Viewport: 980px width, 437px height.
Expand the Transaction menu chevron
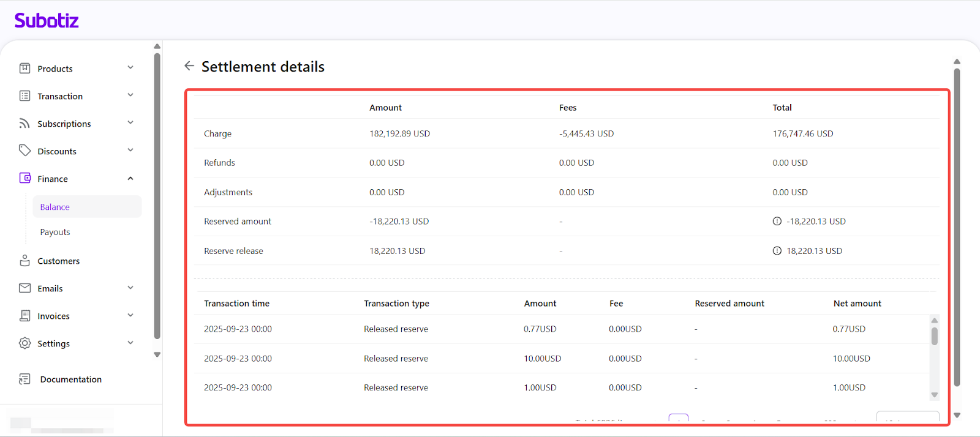pos(130,95)
